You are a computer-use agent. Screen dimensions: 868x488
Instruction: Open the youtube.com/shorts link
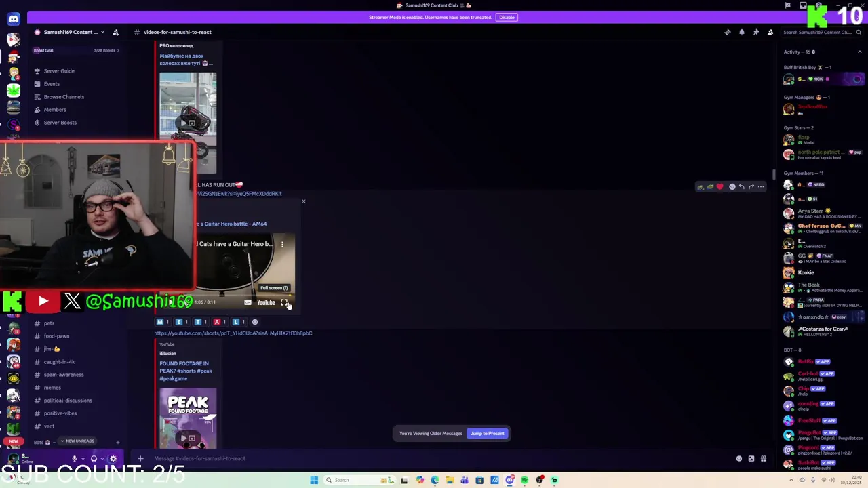tap(233, 333)
